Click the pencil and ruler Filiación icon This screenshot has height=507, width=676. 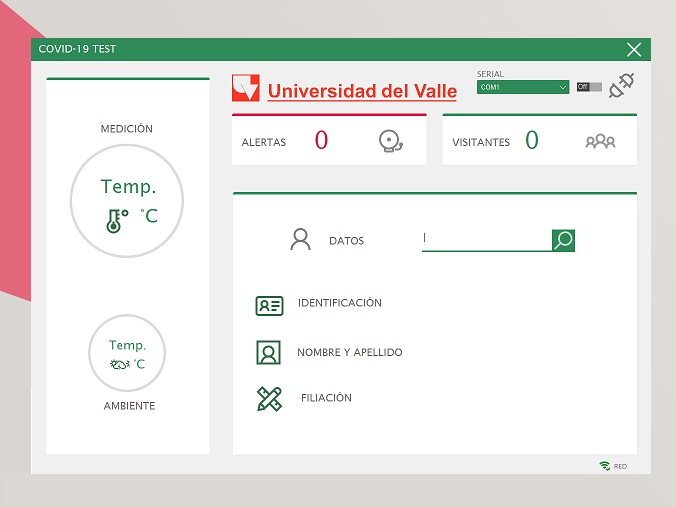tap(269, 399)
